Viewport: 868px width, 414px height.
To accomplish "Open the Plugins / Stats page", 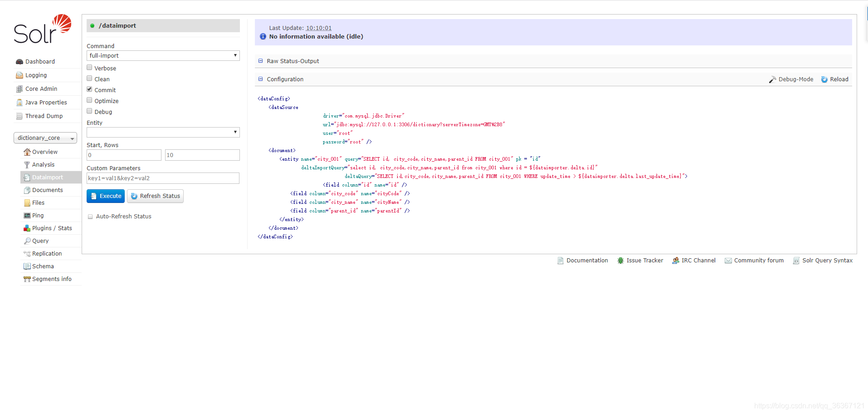I will 52,228.
